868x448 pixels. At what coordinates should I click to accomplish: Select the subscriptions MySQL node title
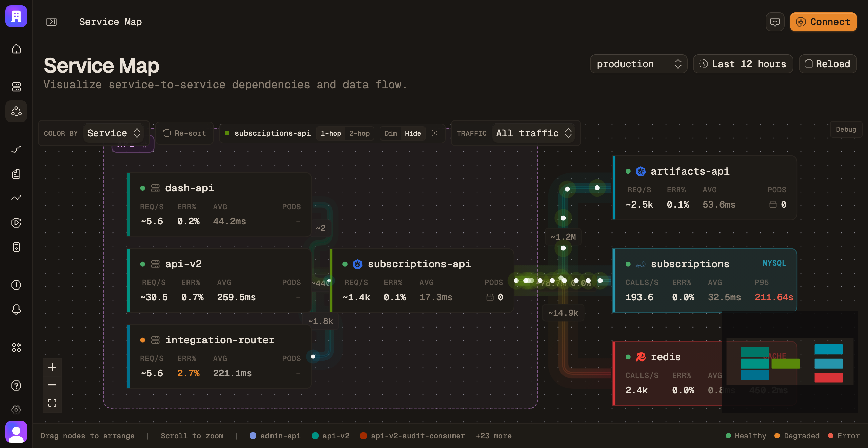(690, 264)
